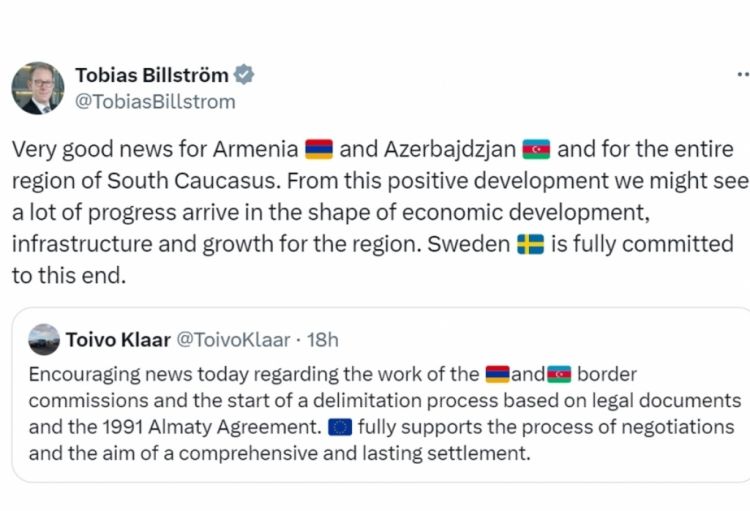Click the 18h timestamp on quoted tweet

pyautogui.click(x=320, y=339)
